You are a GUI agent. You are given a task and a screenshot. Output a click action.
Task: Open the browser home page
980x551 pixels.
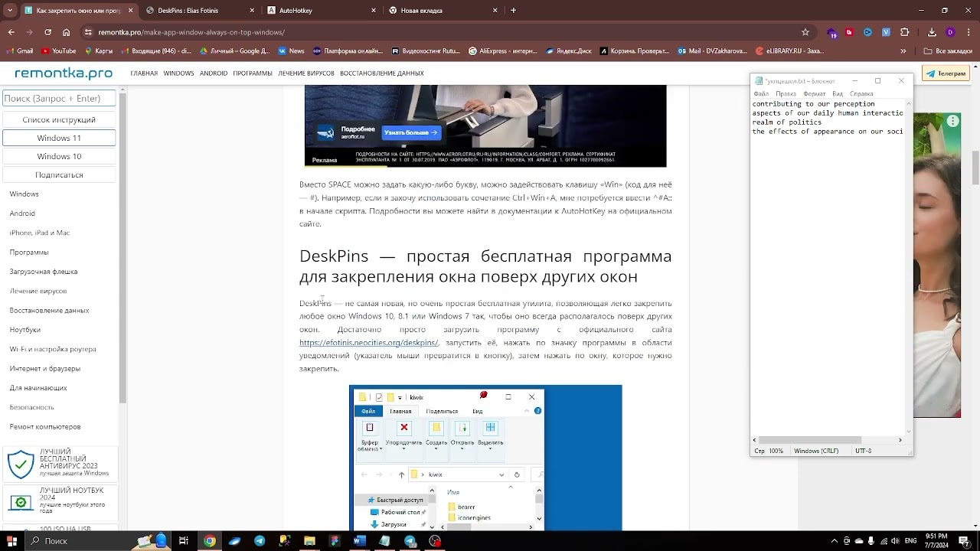pyautogui.click(x=67, y=32)
